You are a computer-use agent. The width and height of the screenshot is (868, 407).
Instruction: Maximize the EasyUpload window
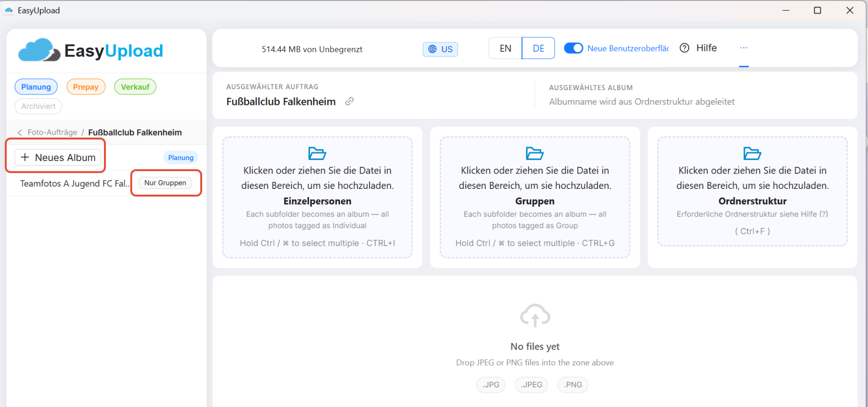point(818,10)
